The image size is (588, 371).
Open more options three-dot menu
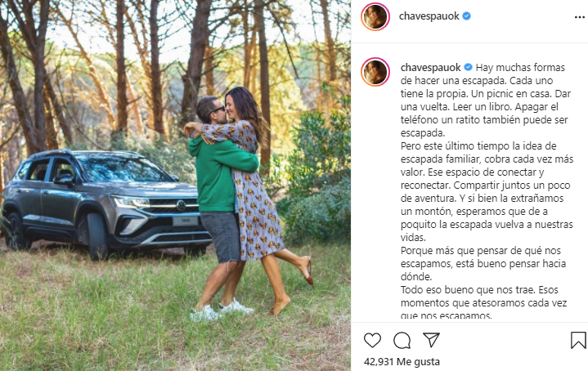(x=580, y=17)
